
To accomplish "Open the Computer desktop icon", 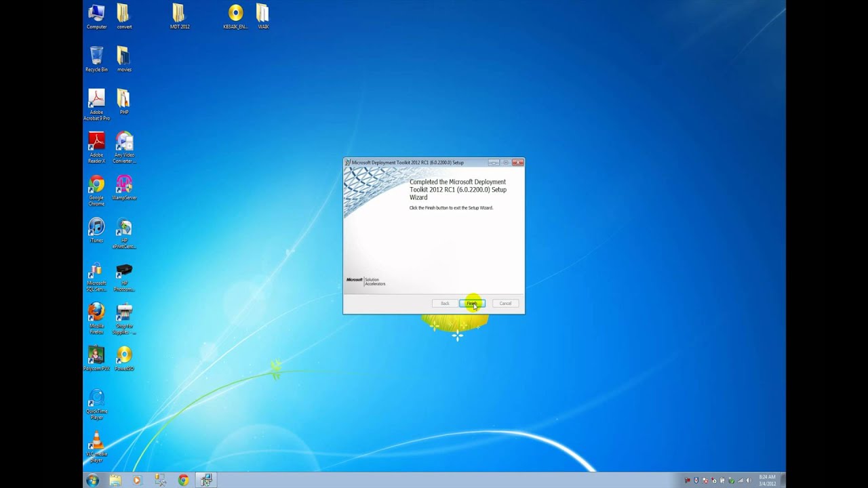I will tap(96, 17).
